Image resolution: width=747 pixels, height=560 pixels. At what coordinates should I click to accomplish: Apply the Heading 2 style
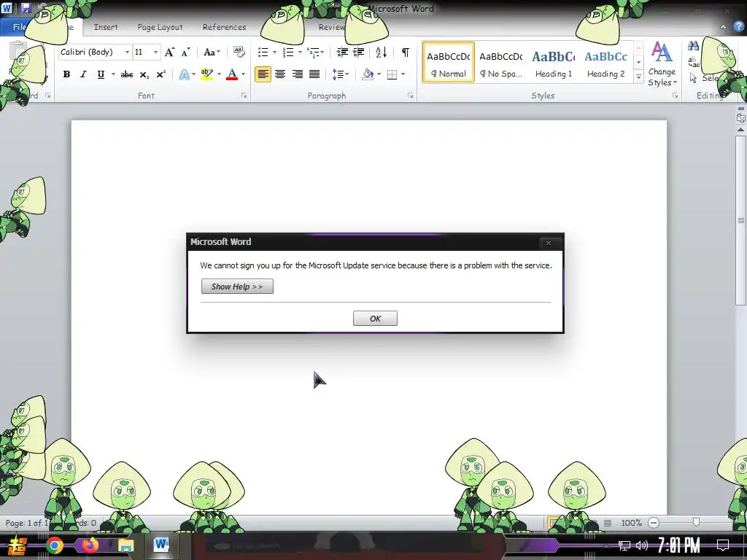[x=606, y=63]
